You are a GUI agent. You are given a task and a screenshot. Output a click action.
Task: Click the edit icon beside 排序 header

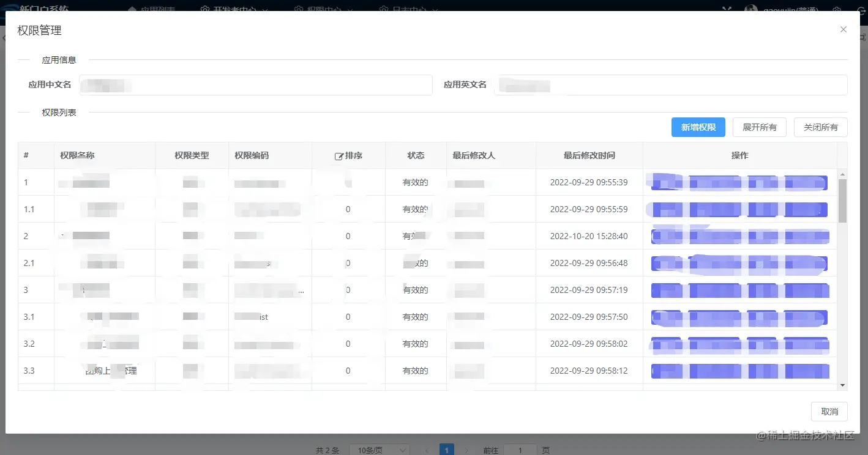pyautogui.click(x=339, y=156)
